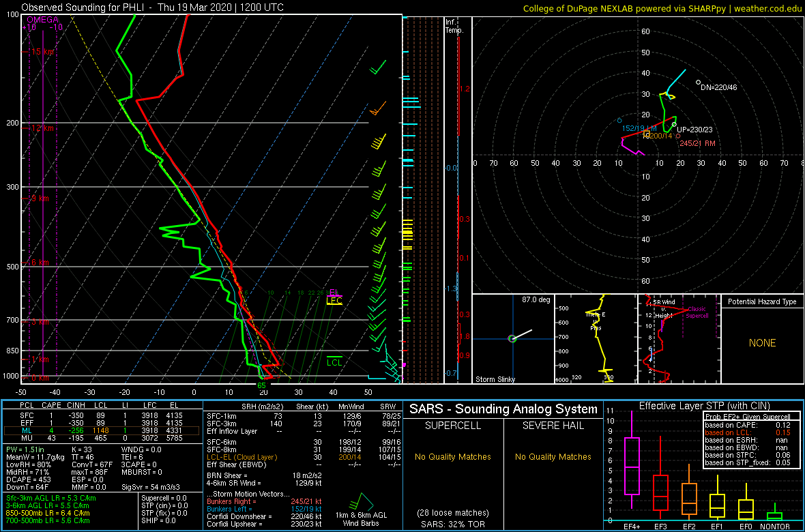
Task: Click the 15 km height marker
Action: (x=42, y=52)
